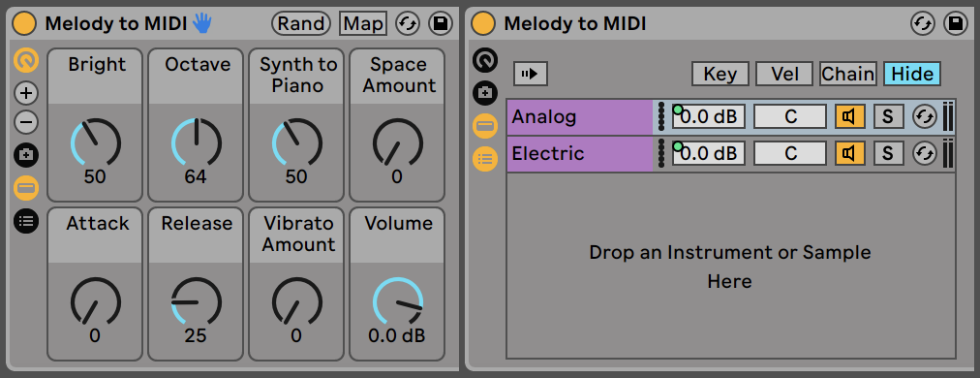Click the Attack macro knob
980x378 pixels.
(x=95, y=301)
